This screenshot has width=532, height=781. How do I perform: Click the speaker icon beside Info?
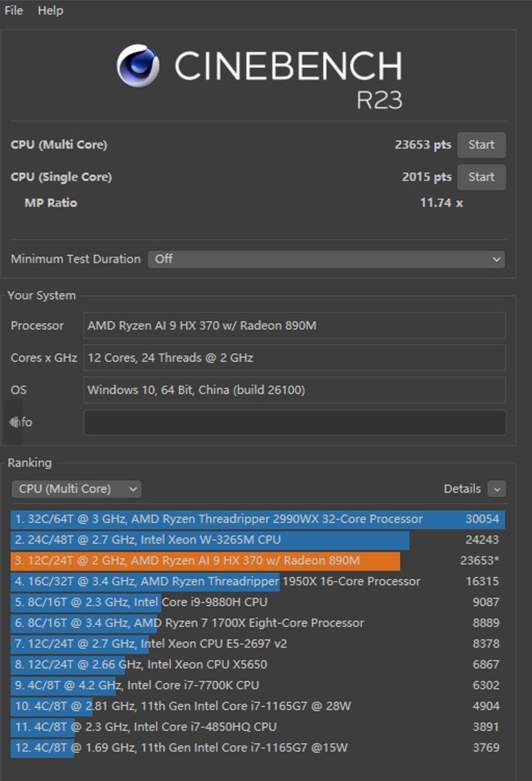coord(14,422)
